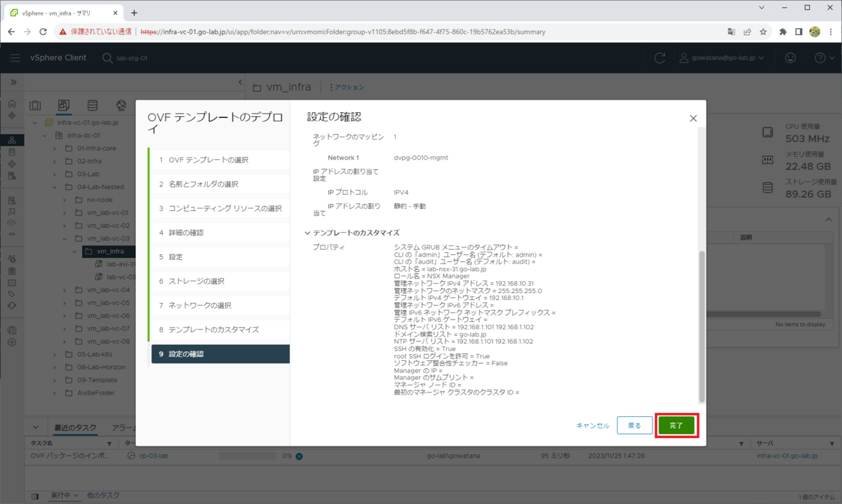Open Shortcuts icon in left sidebar
The height and width of the screenshot is (504, 842).
pos(12,115)
